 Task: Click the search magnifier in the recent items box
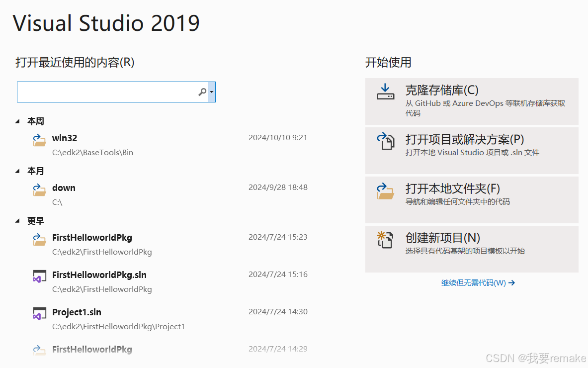click(202, 92)
